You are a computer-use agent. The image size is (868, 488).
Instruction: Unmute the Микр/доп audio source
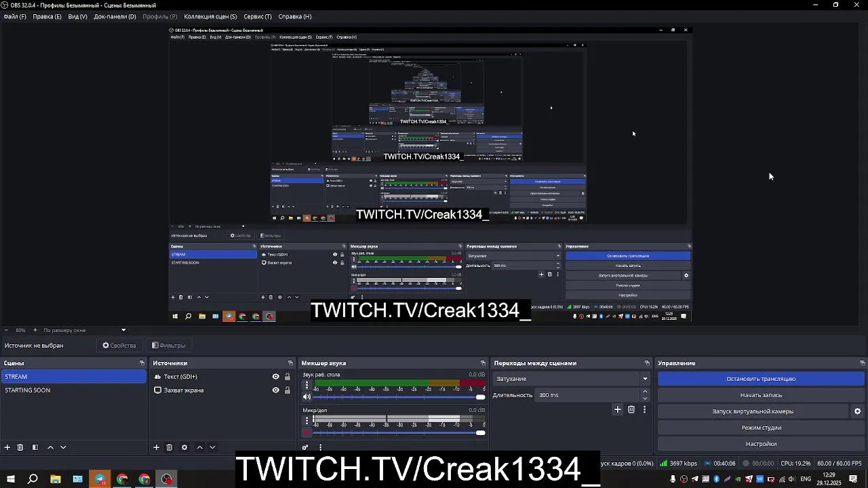[x=307, y=432]
